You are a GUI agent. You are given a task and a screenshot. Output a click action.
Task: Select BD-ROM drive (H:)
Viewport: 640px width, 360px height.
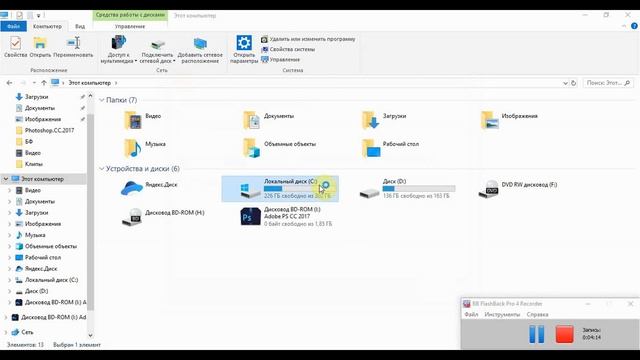[x=163, y=216]
